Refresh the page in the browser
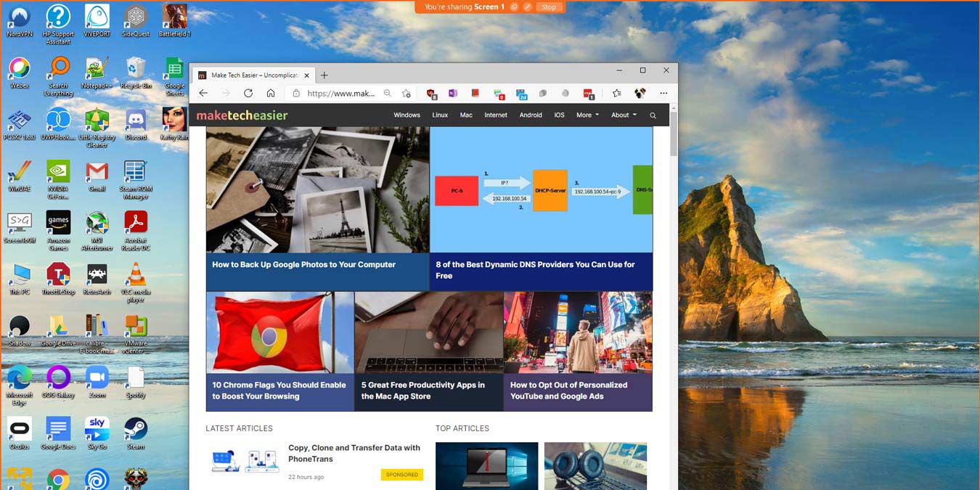 pyautogui.click(x=248, y=93)
